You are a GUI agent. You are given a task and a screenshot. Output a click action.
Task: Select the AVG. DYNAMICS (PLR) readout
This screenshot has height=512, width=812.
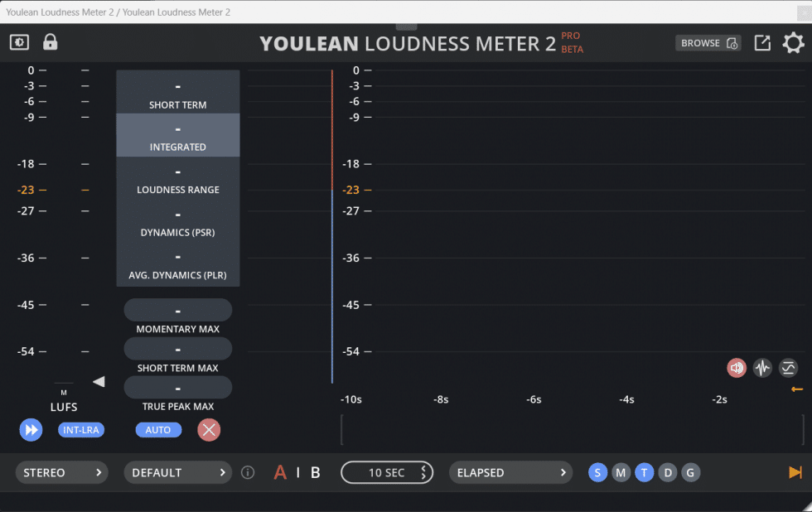click(177, 264)
